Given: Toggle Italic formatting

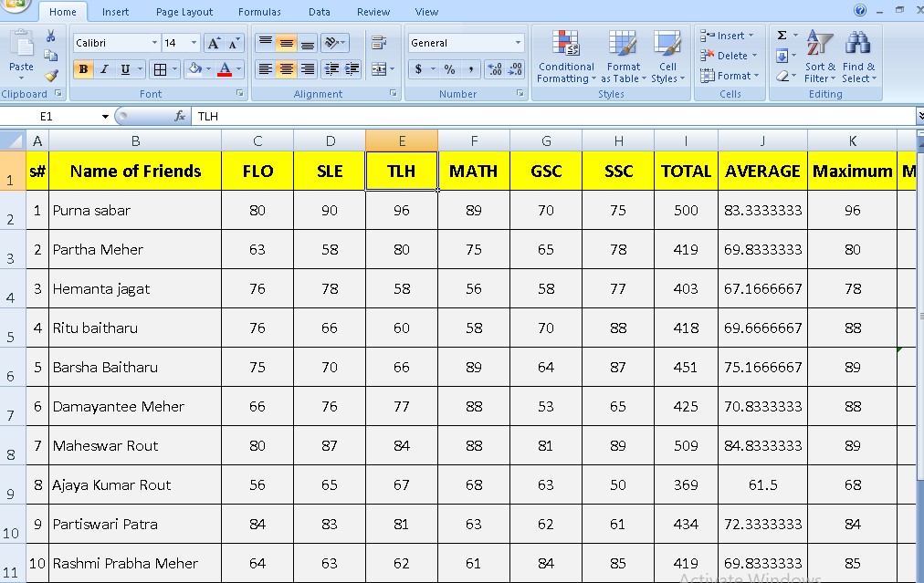Looking at the screenshot, I should (105, 69).
